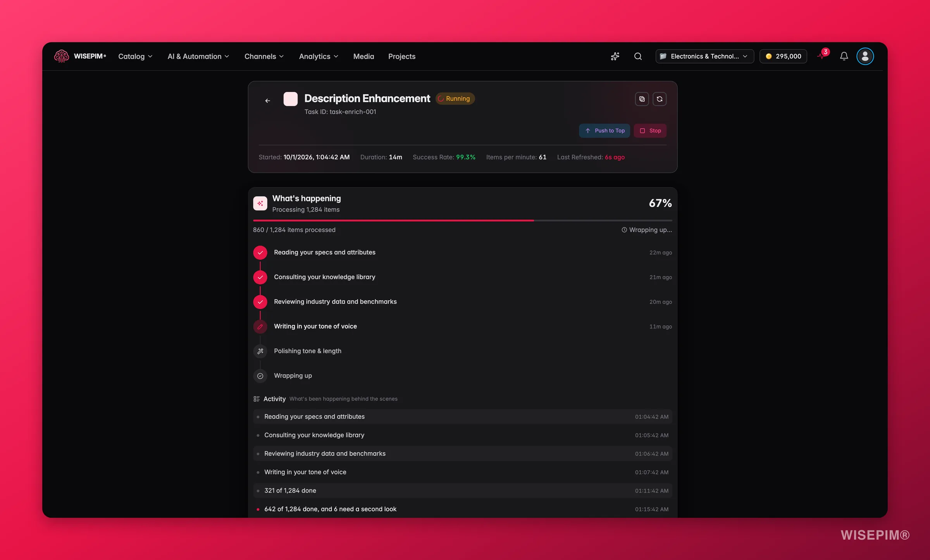The image size is (930, 560).
Task: Click the pink Description Enhancement task icon
Action: tap(291, 99)
